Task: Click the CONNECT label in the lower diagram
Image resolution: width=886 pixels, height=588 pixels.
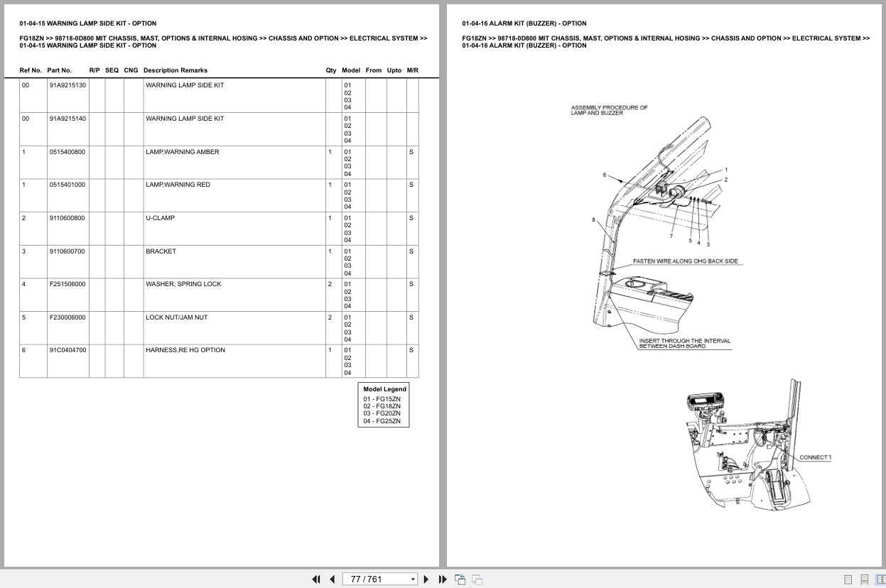Action: pyautogui.click(x=816, y=457)
